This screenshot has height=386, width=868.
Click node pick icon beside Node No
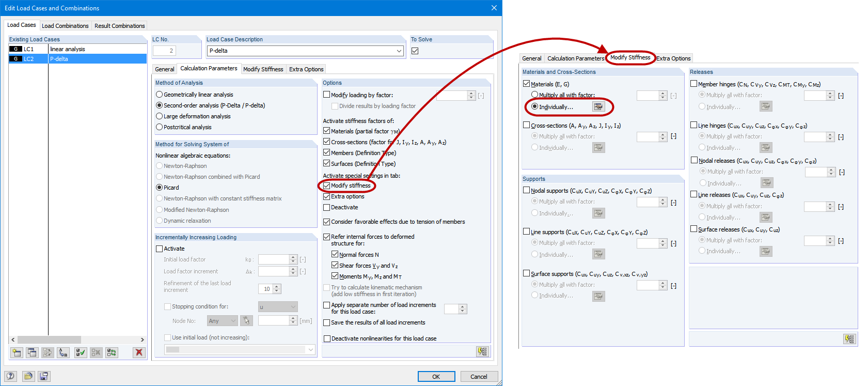click(247, 321)
